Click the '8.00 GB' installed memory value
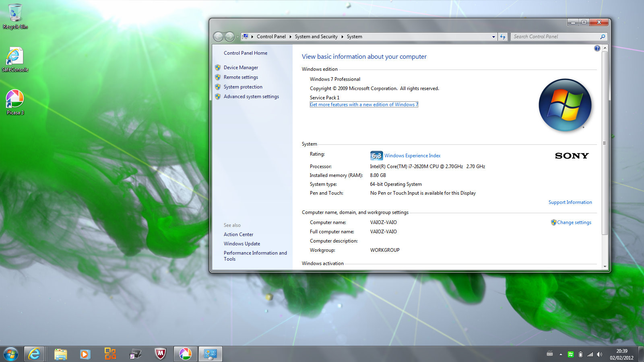The image size is (644, 362). 378,175
